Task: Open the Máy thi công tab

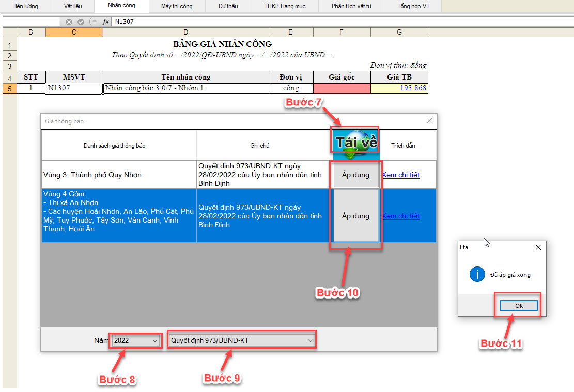Action: coord(177,6)
